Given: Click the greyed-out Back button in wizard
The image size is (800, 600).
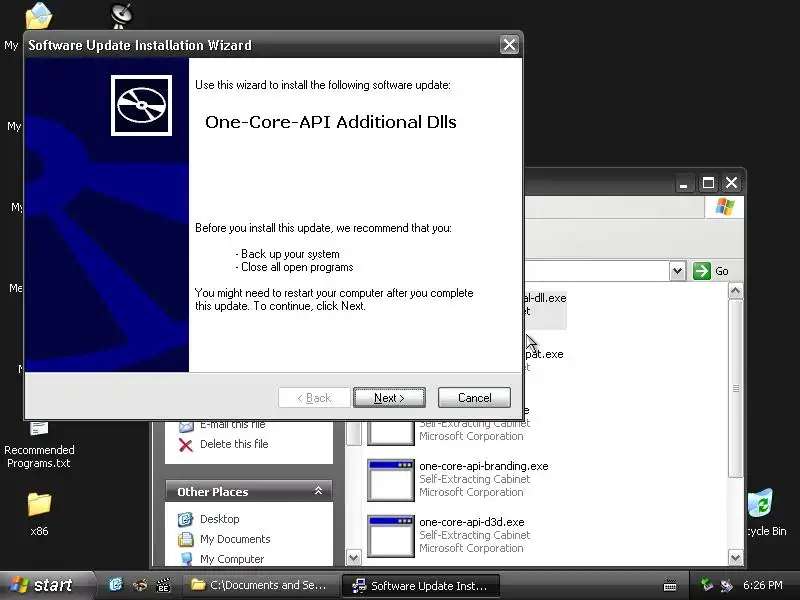Looking at the screenshot, I should 314,397.
